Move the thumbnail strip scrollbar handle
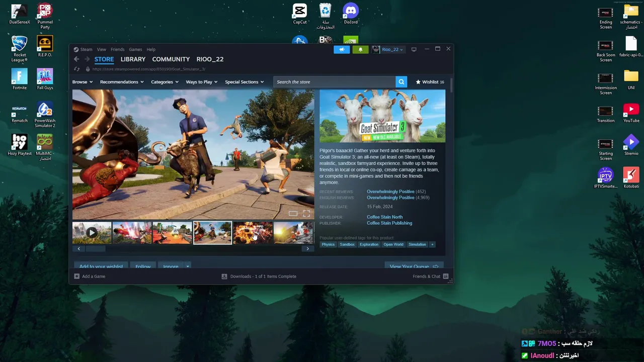Screen dimensions: 644x362 (95, 248)
